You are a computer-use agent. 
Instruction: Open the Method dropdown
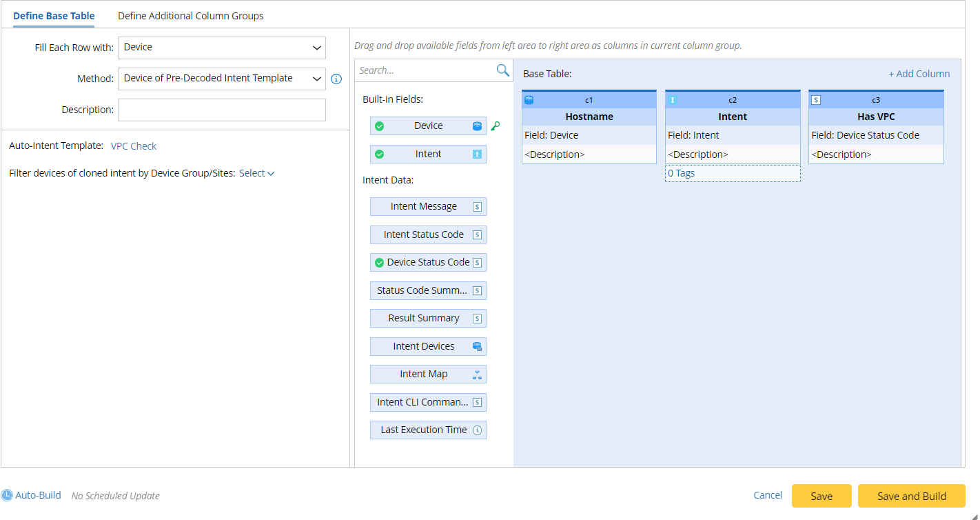(222, 79)
